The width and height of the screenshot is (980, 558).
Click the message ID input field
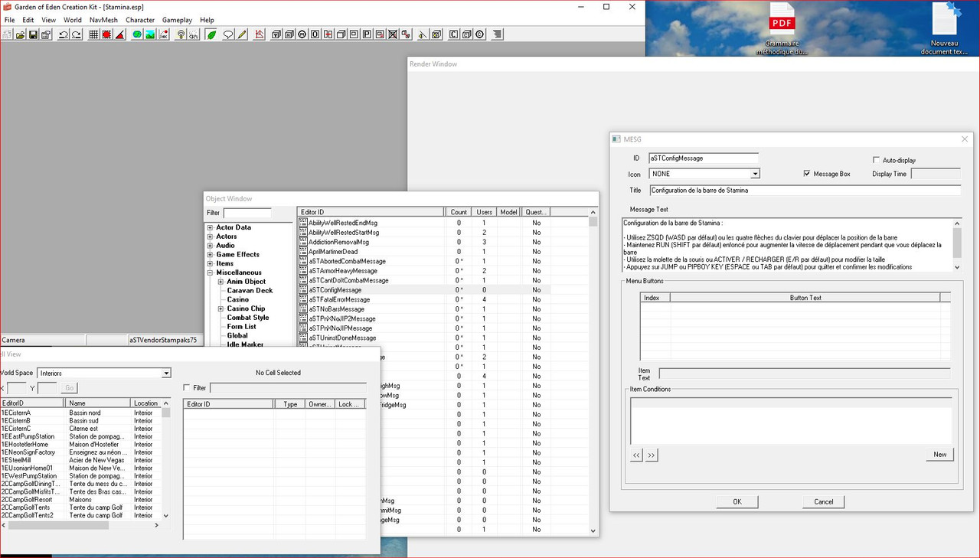(704, 158)
